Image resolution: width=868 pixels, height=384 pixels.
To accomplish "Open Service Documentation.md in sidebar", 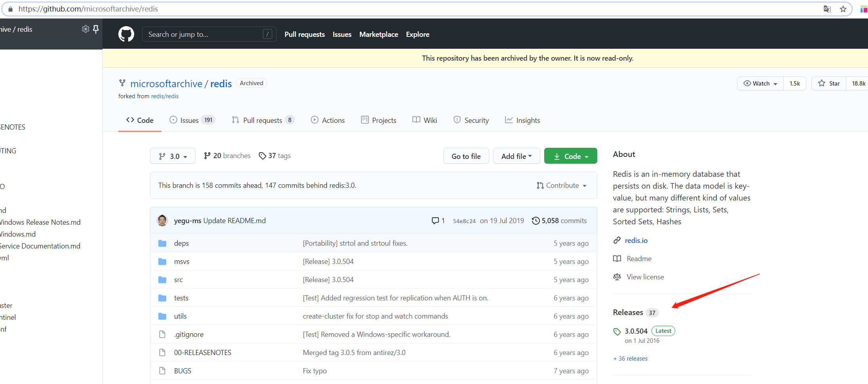I will coord(40,246).
